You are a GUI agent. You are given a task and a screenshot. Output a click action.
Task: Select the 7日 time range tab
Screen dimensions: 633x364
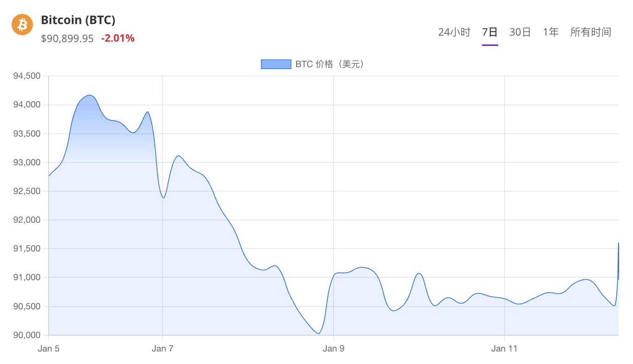click(x=490, y=32)
